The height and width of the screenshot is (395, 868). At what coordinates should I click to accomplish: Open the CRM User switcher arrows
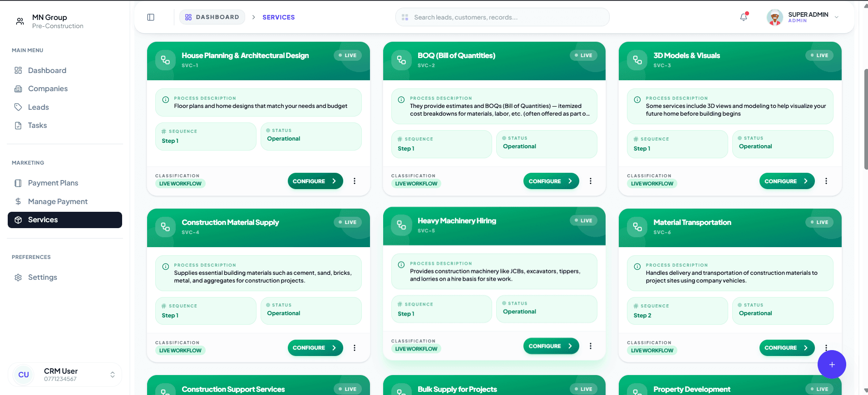coord(113,375)
